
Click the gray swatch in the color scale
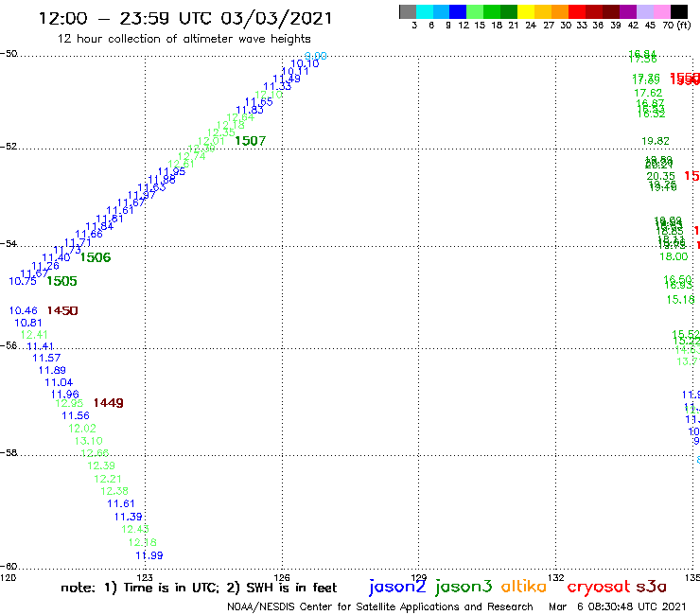pyautogui.click(x=408, y=11)
